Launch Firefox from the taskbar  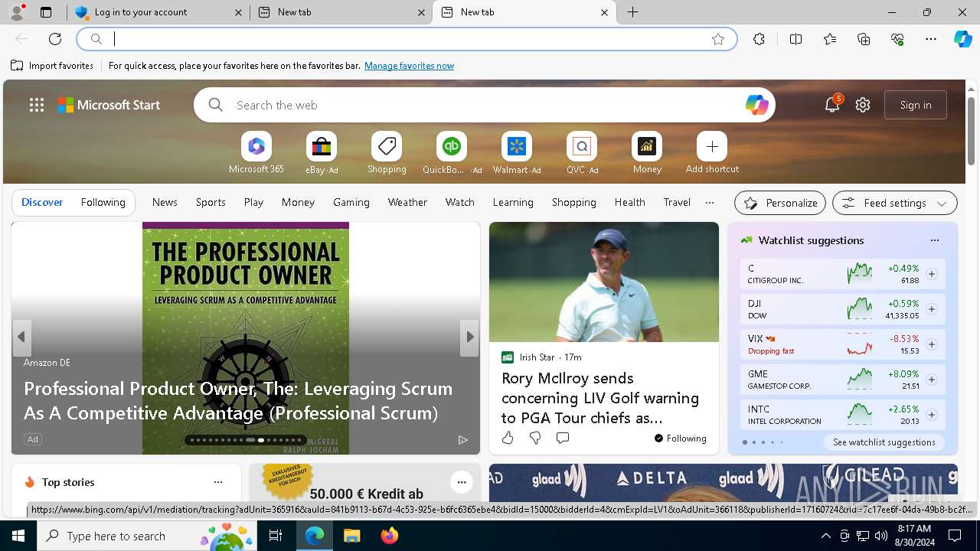coord(390,536)
